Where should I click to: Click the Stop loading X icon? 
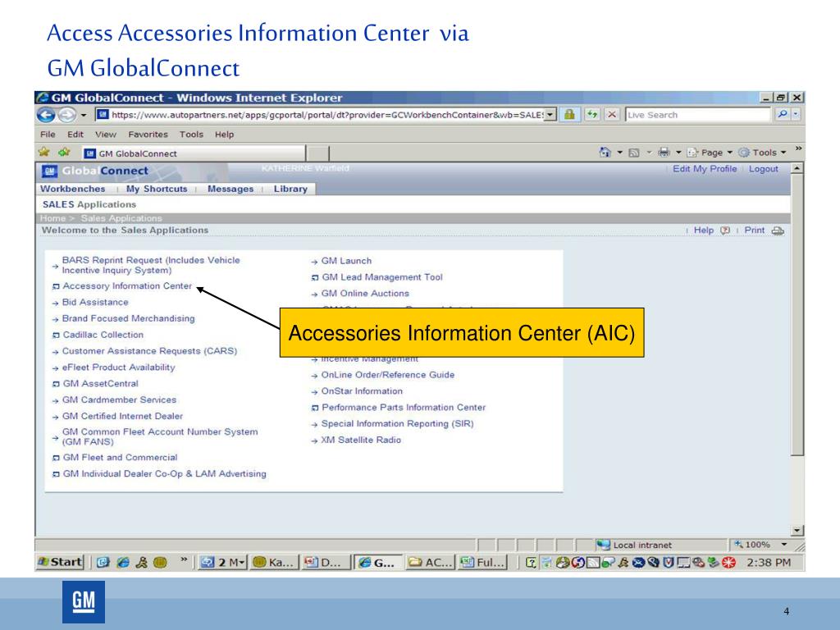point(612,115)
